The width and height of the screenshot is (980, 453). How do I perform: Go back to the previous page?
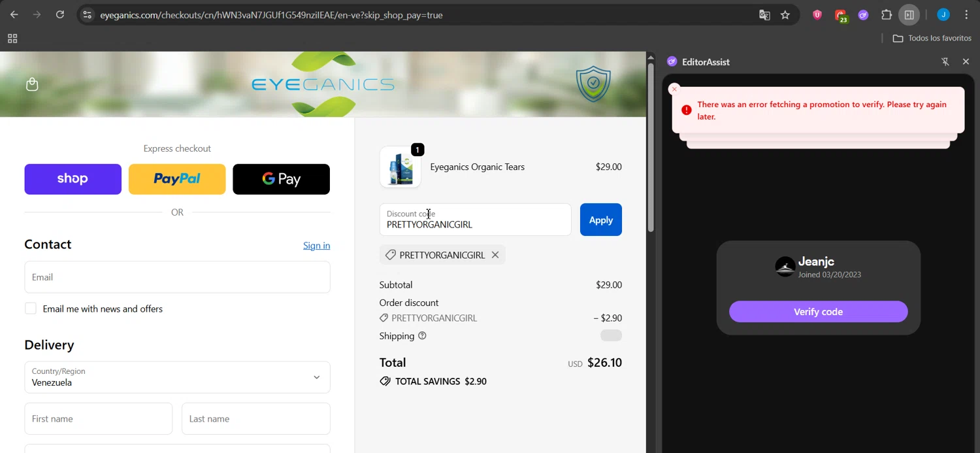coord(14,14)
